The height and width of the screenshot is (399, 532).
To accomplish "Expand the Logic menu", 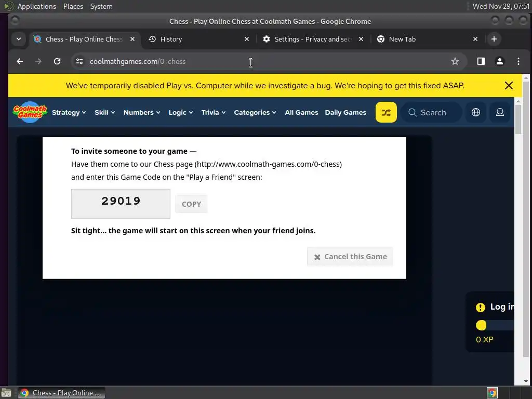I will pos(180,112).
